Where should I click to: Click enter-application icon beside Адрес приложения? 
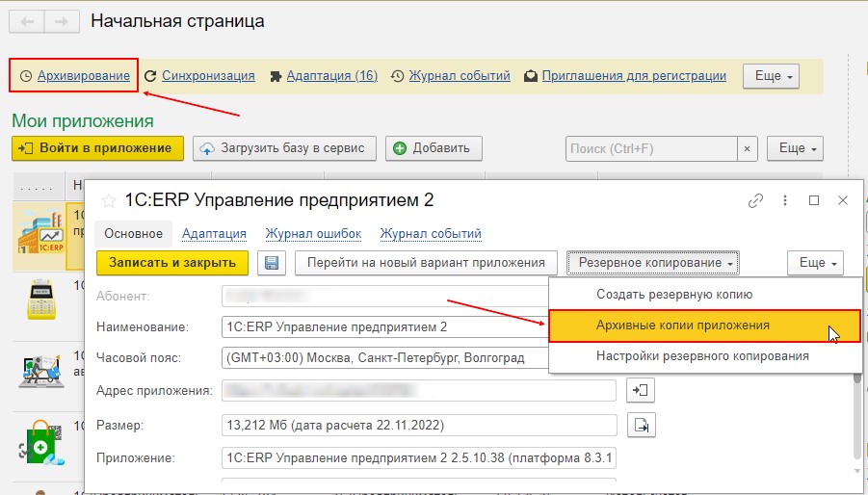(641, 390)
